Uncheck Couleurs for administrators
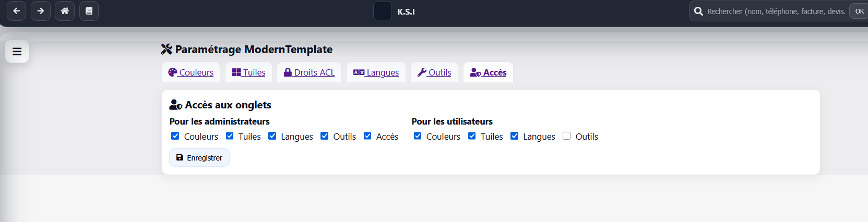 [175, 136]
